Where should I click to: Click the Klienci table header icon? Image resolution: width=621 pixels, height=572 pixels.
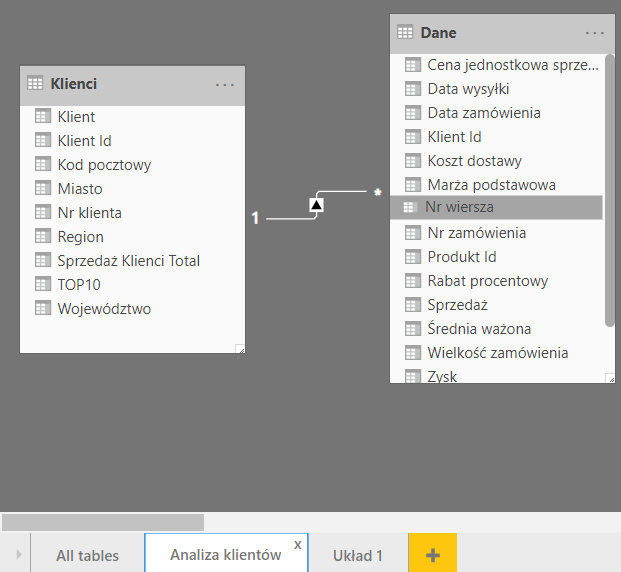click(35, 84)
